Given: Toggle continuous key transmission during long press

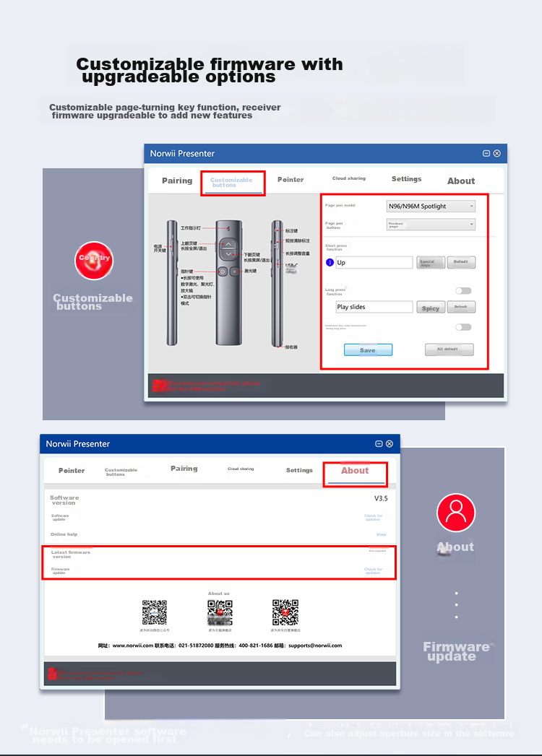Looking at the screenshot, I should click(x=463, y=327).
